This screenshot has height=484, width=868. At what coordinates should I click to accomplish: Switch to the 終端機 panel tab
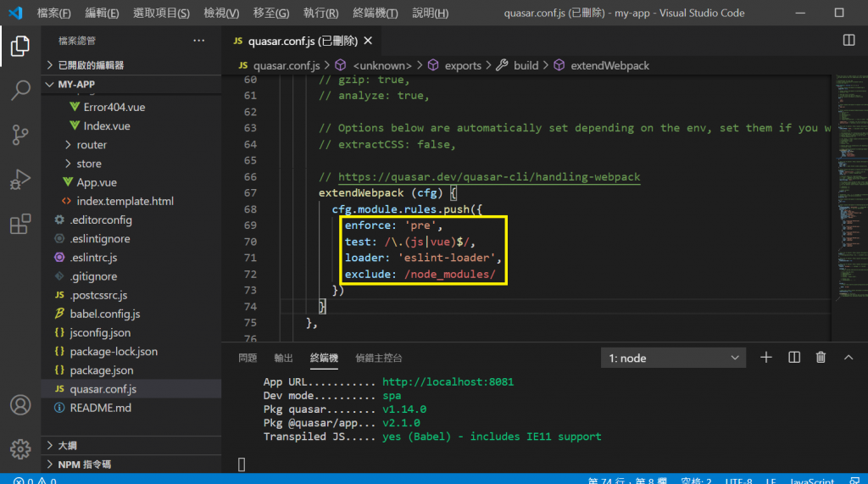(x=324, y=358)
